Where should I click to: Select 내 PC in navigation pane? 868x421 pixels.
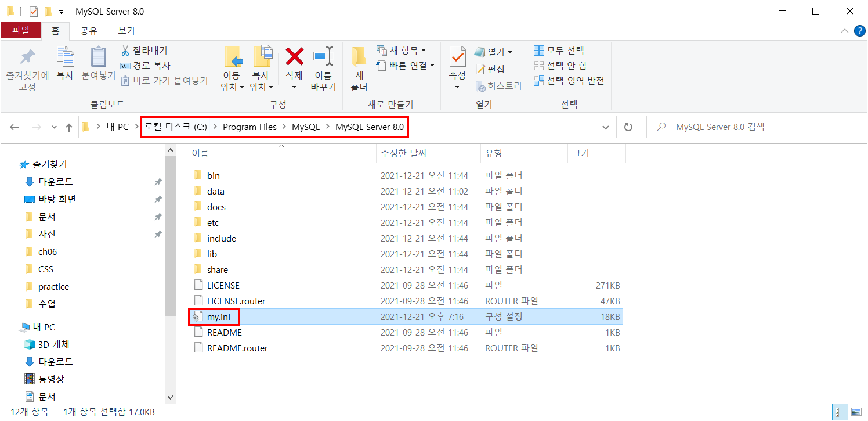click(x=44, y=327)
